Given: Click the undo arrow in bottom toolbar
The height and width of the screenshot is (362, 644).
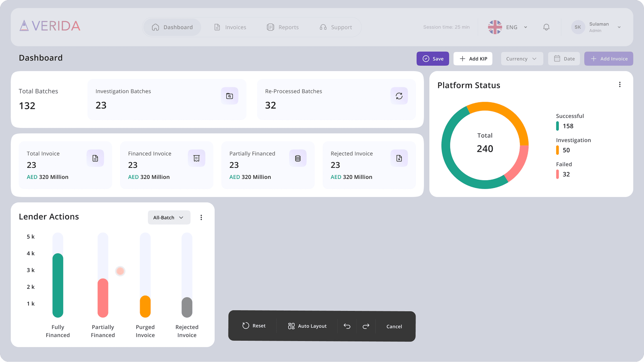Looking at the screenshot, I should (x=347, y=326).
